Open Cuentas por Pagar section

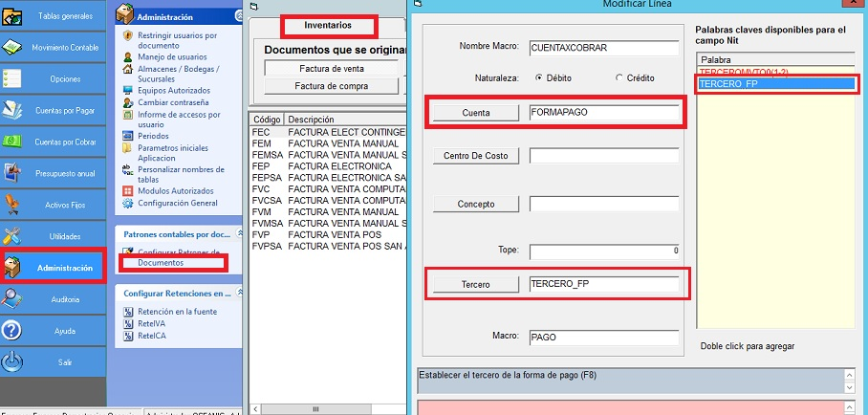click(x=53, y=110)
